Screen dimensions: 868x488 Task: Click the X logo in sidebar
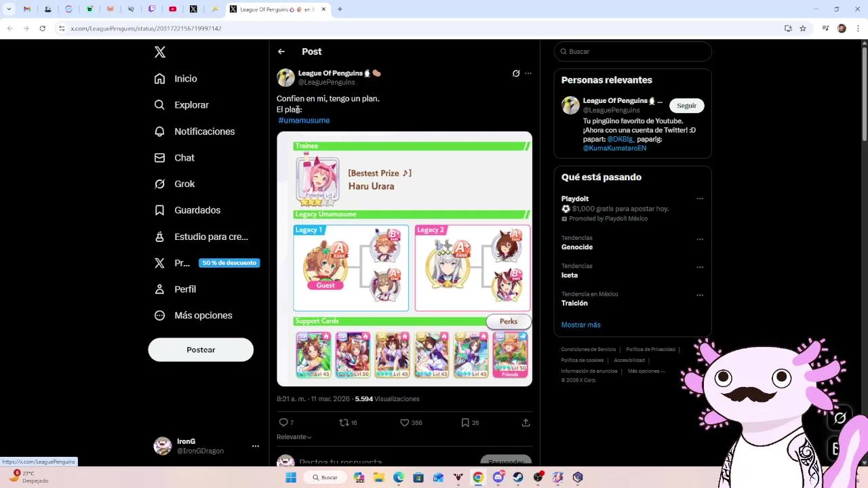click(x=160, y=52)
